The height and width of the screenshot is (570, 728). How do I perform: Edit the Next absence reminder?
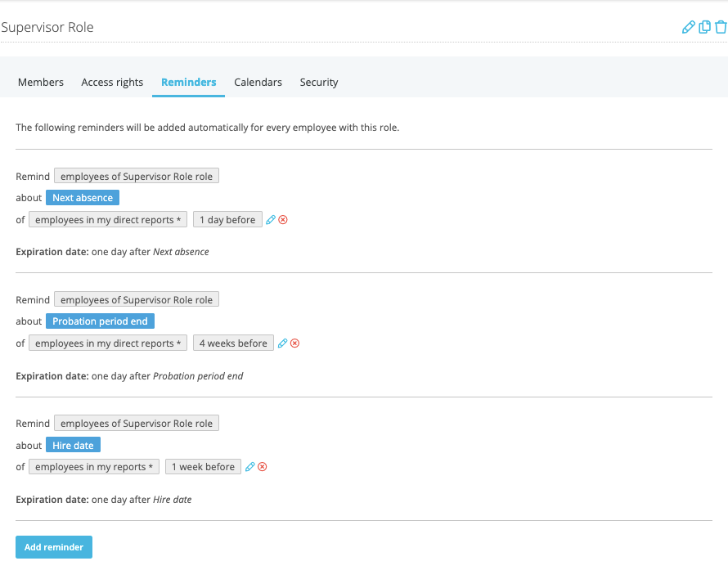(272, 220)
